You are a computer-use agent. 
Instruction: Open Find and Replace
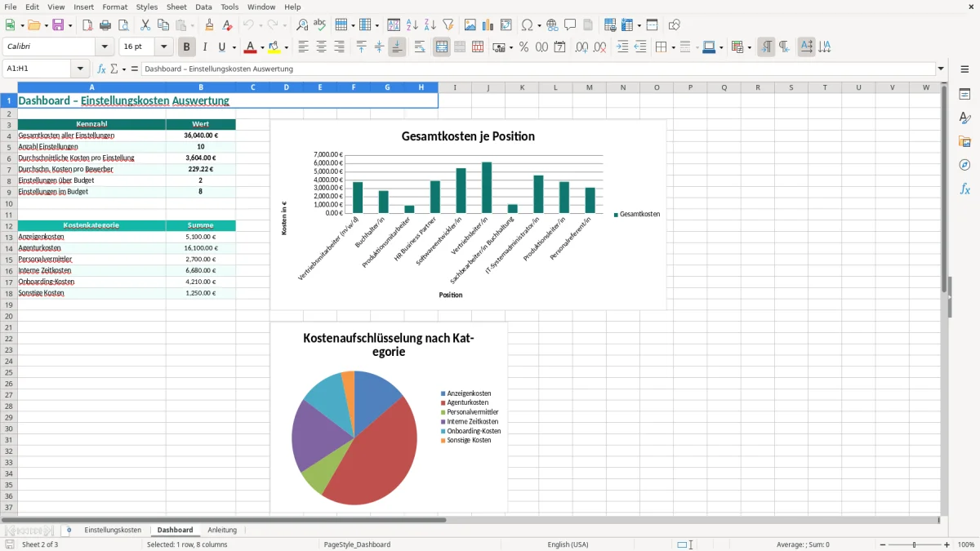coord(302,25)
